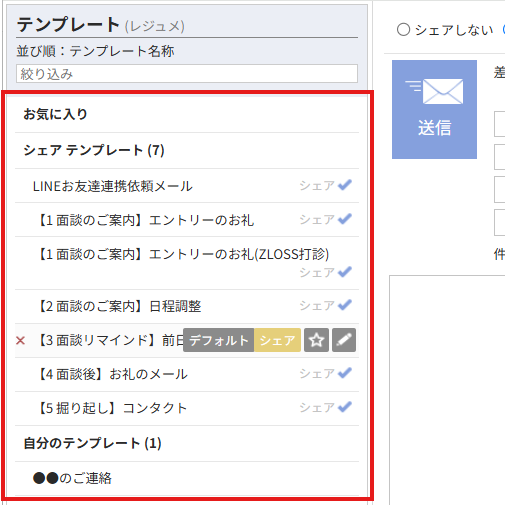
Task: Click the red X delete icon
Action: [20, 340]
